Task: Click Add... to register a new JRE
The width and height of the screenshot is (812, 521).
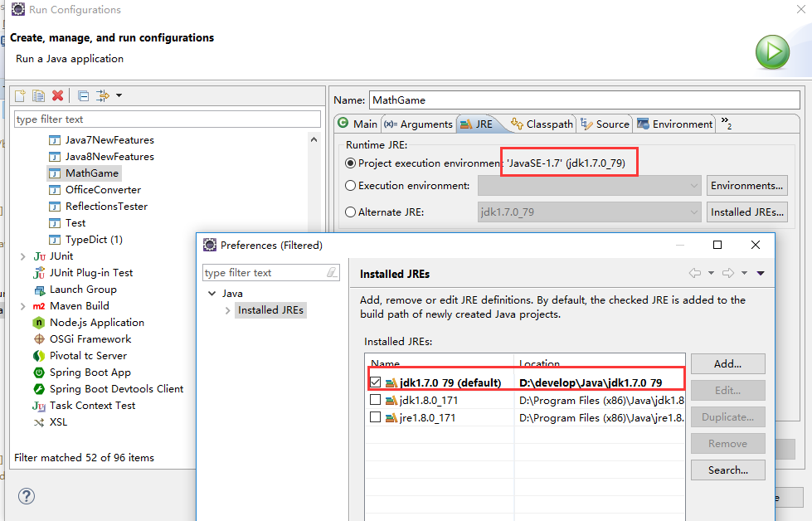Action: tap(727, 363)
